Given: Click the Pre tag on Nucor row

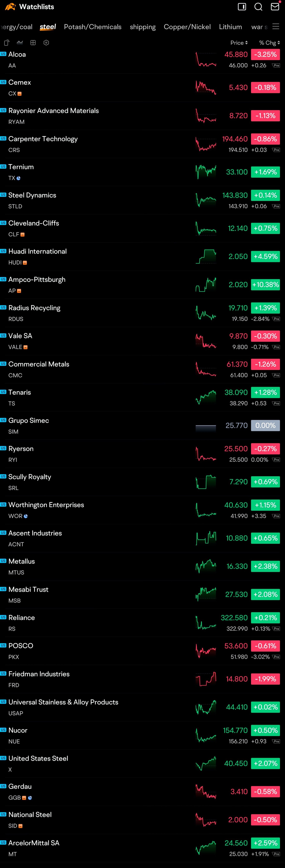Looking at the screenshot, I should 276,741.
